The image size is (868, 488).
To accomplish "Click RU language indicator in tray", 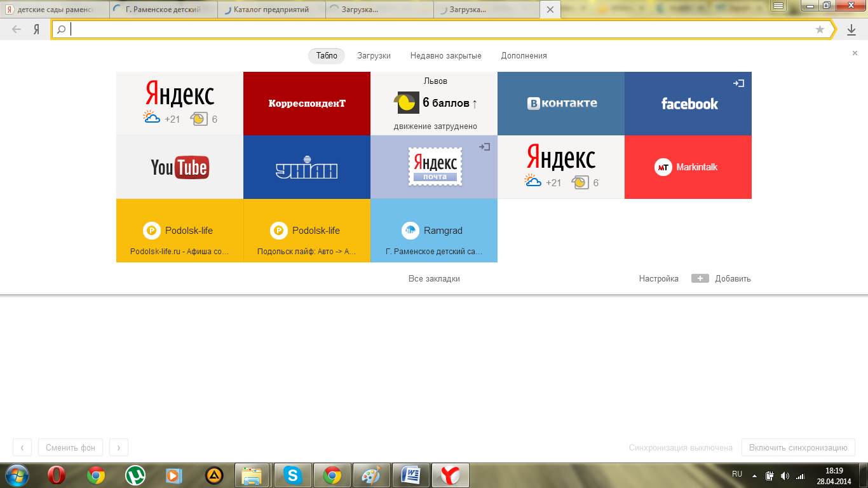I will tap(737, 474).
